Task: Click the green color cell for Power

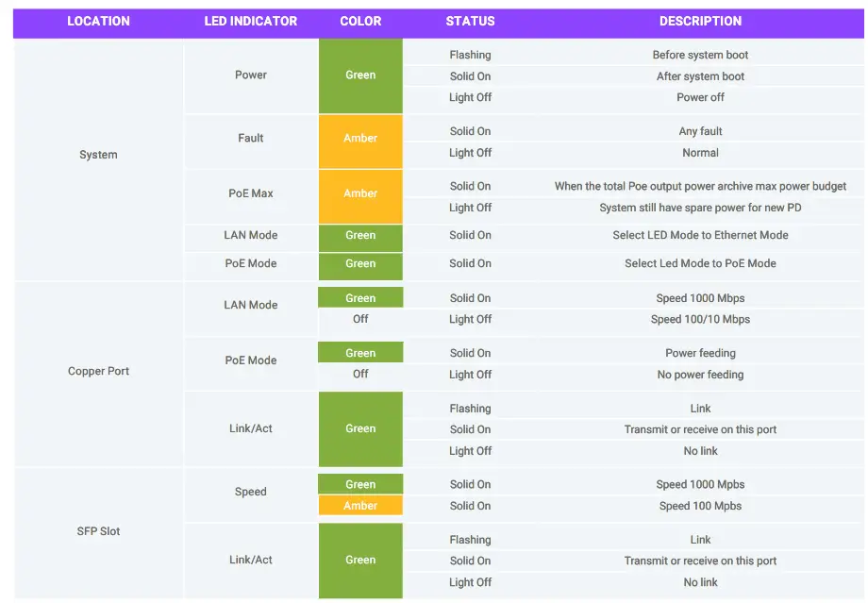Action: [x=360, y=75]
